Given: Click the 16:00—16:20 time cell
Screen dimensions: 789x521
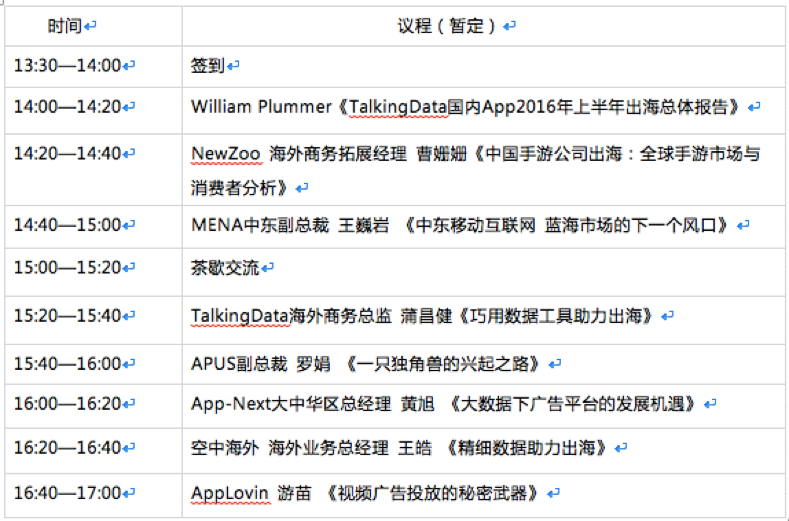Looking at the screenshot, I should (68, 404).
